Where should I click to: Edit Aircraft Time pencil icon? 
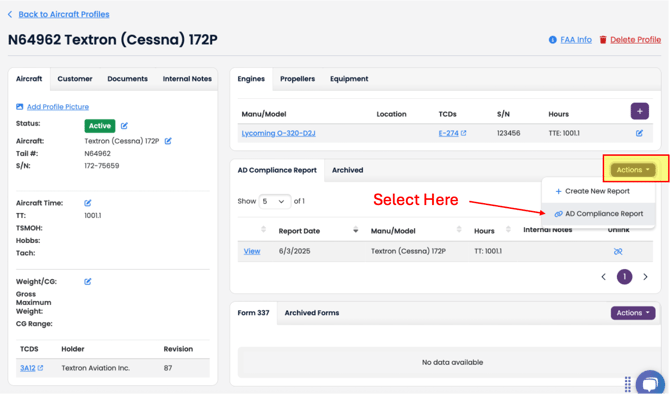(x=88, y=203)
